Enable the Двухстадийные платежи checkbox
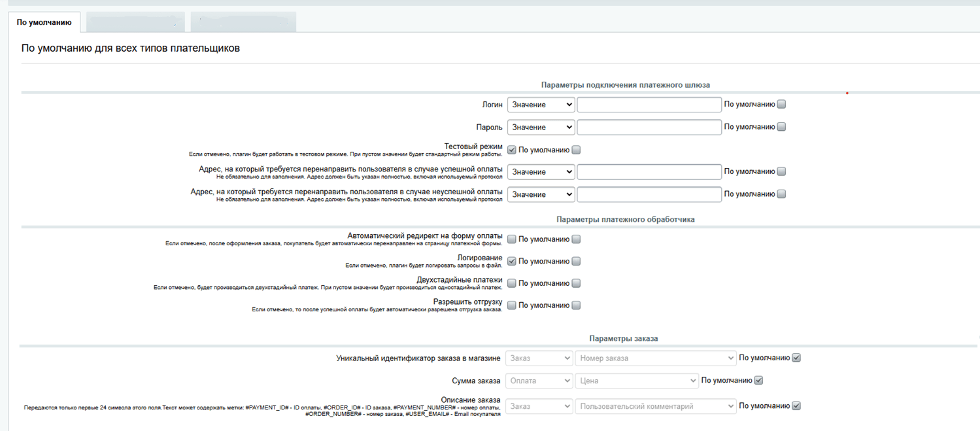Screen dimensions: 980x431 512,283
